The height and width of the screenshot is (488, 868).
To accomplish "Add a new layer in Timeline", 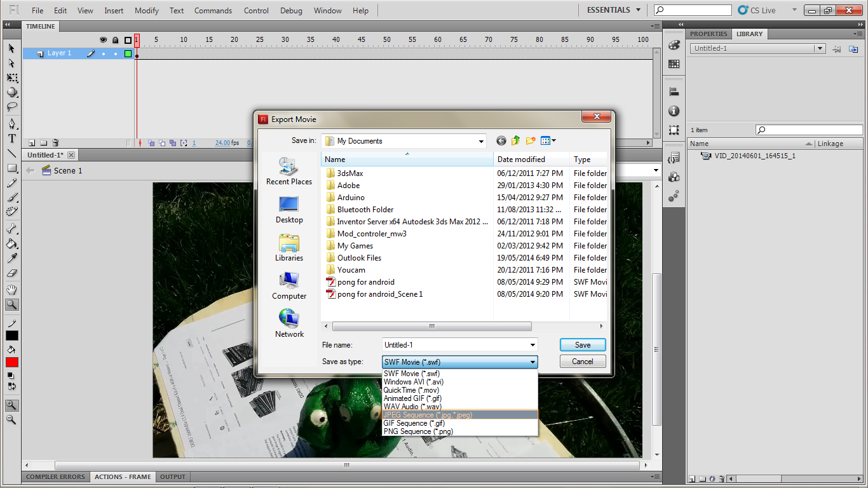I will click(x=31, y=143).
